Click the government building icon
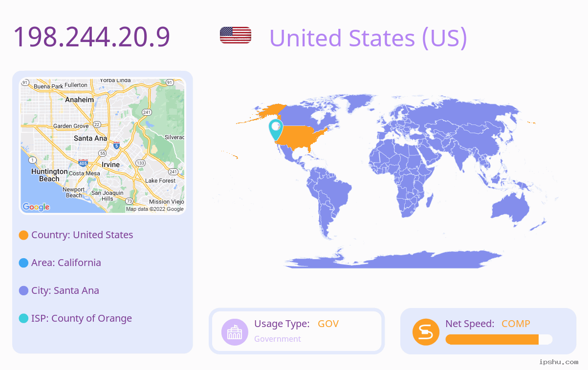The height and width of the screenshot is (370, 588). coord(235,332)
